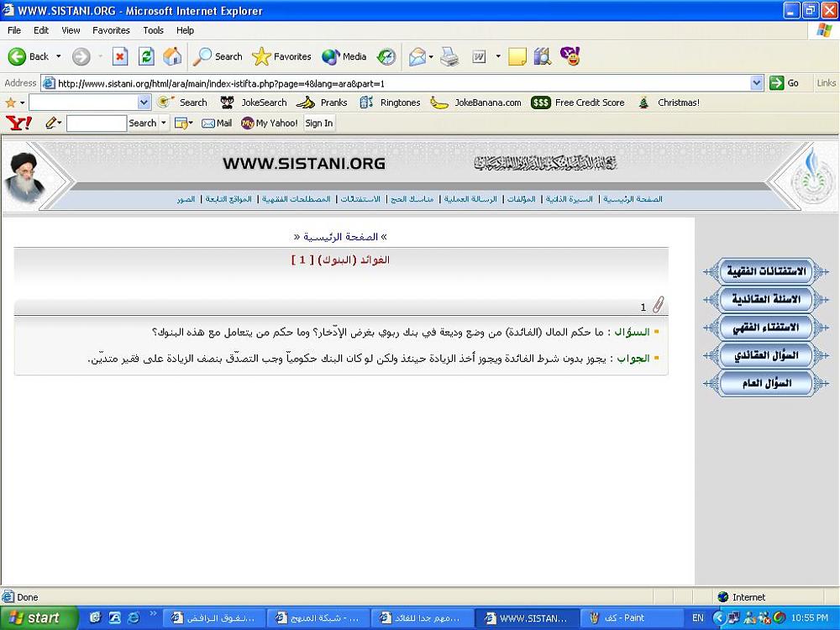Open the السيرة الذاتية navigation link

pyautogui.click(x=570, y=199)
